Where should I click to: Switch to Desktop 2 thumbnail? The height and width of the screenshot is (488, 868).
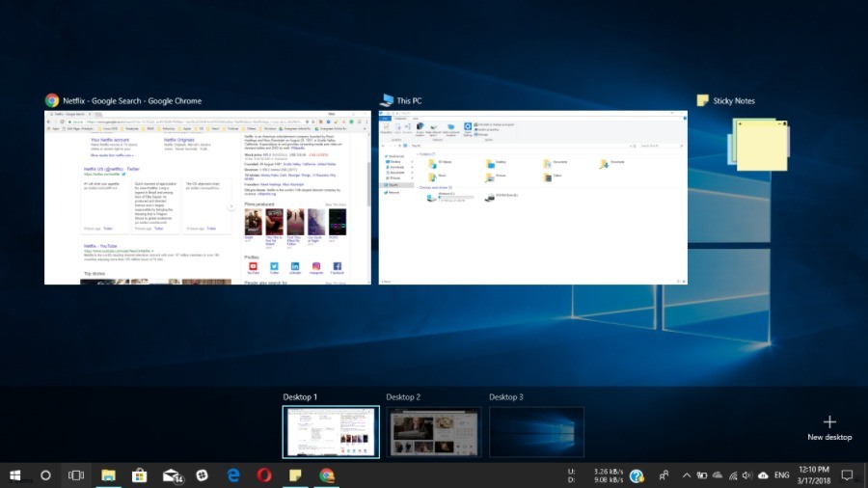tap(433, 431)
